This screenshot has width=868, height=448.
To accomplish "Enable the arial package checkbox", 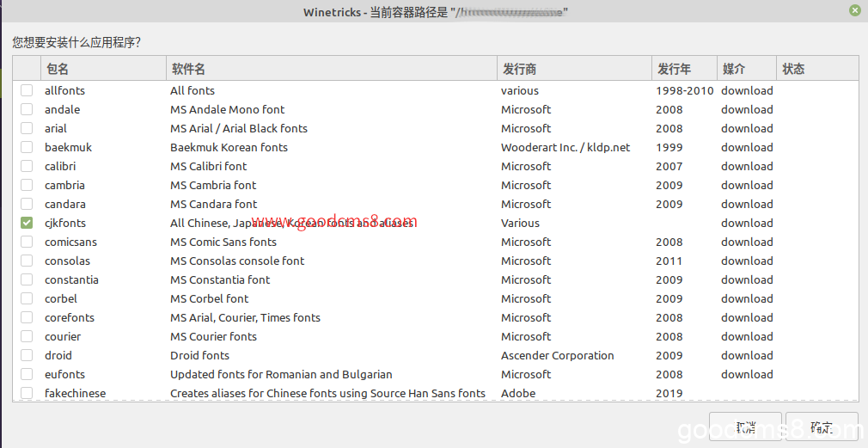I will pyautogui.click(x=27, y=128).
